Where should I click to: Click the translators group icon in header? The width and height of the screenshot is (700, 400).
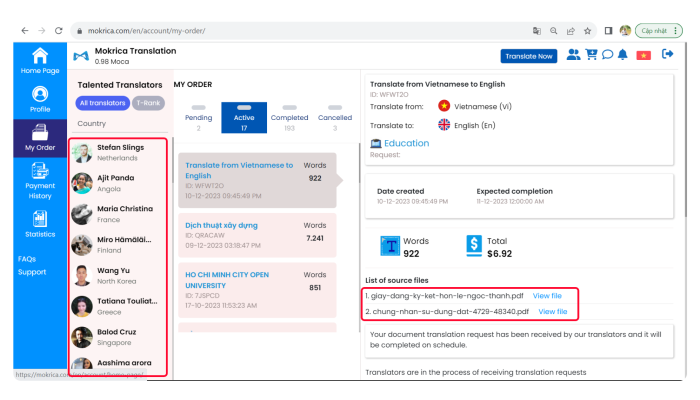click(x=573, y=55)
